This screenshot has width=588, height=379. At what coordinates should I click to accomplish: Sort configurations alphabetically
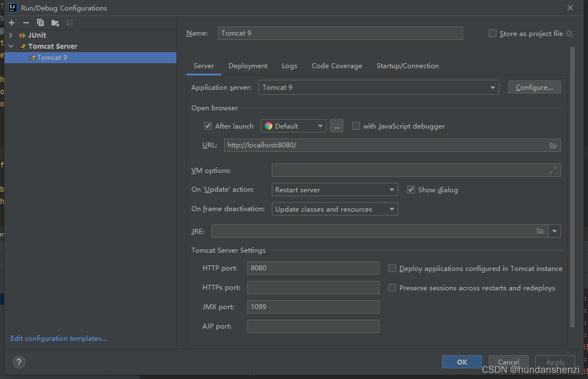[x=69, y=23]
